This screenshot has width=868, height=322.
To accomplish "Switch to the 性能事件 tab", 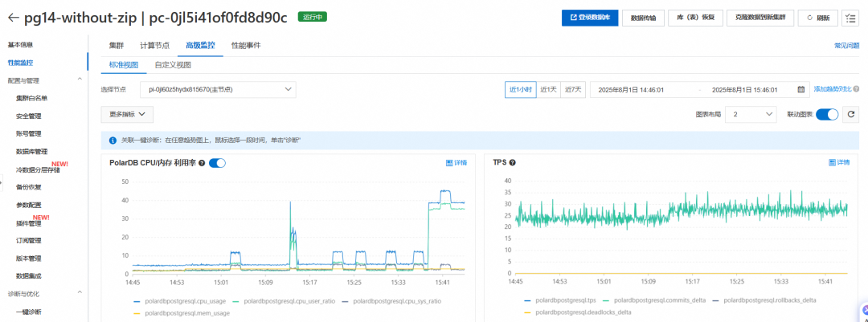I will (x=246, y=45).
